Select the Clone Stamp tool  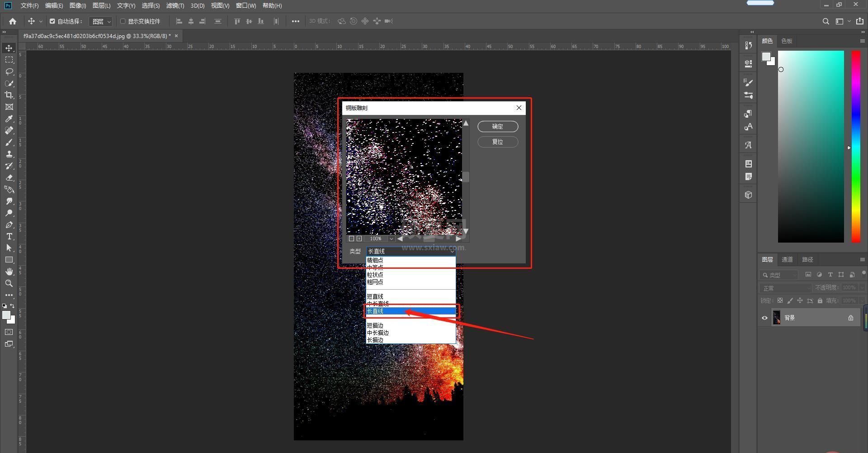[x=9, y=154]
